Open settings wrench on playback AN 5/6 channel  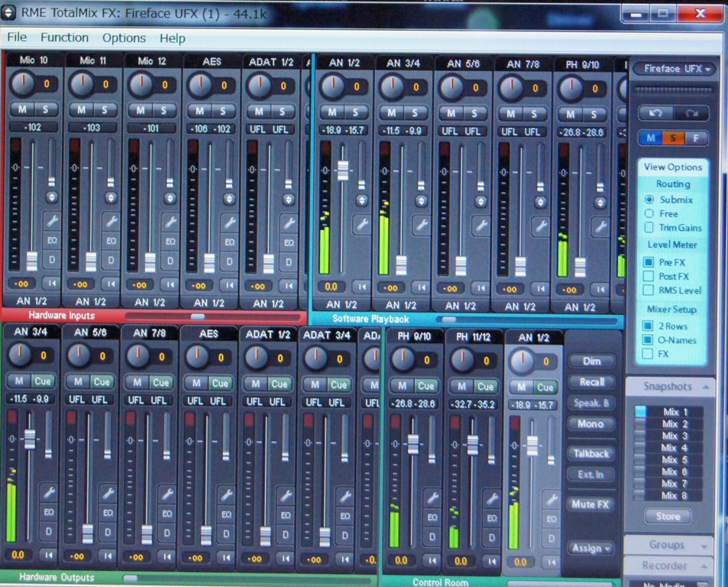coord(481,226)
